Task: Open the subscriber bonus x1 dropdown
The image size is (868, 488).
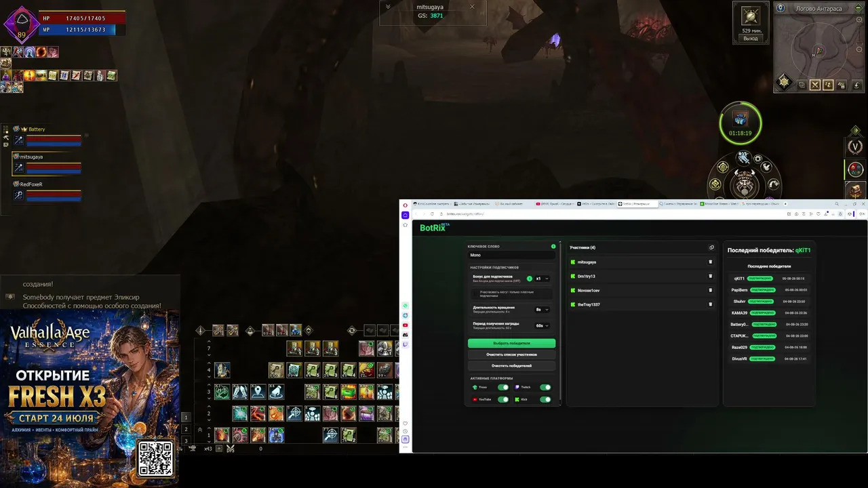Action: coord(542,279)
